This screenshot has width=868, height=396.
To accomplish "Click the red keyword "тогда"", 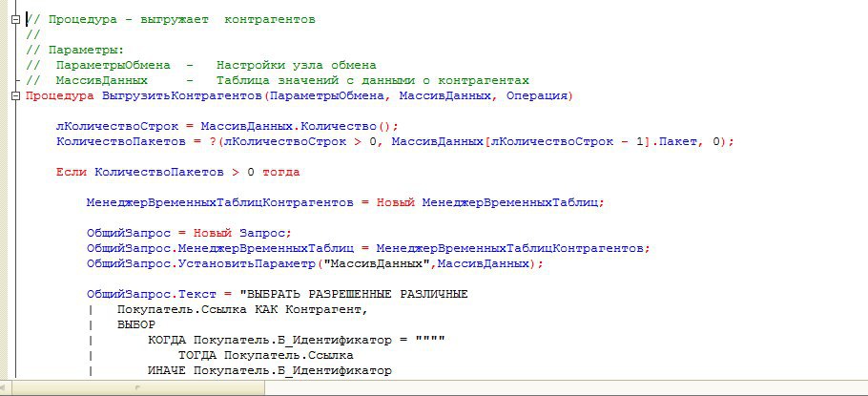I will tap(280, 173).
